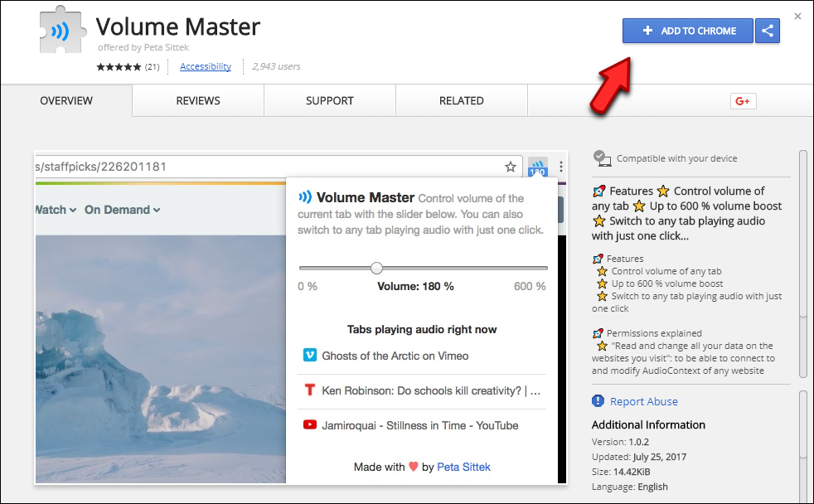Screen dimensions: 814x504
Task: Click the Compatible with your device text
Action: tap(677, 158)
